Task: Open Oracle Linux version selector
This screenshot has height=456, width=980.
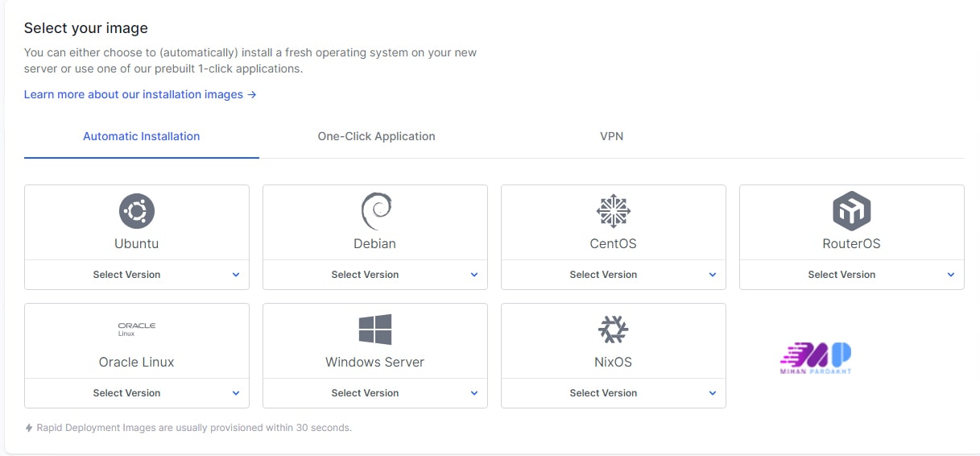Action: (137, 393)
